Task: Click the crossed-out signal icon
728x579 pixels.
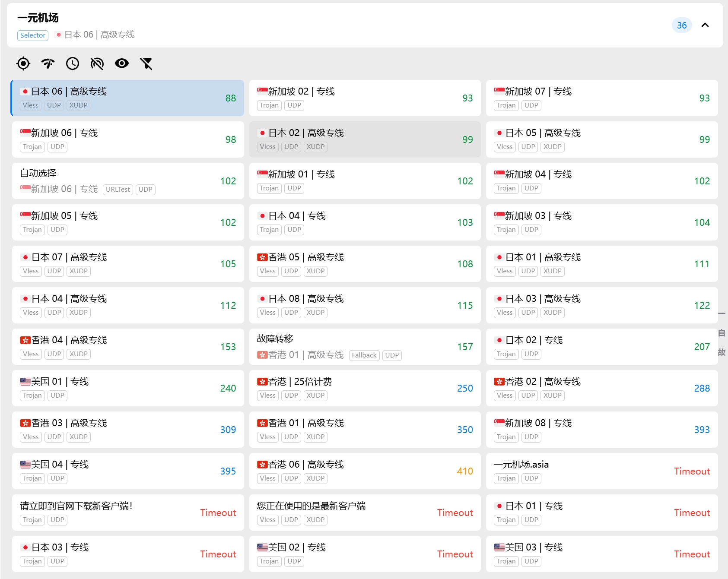Action: pos(97,64)
